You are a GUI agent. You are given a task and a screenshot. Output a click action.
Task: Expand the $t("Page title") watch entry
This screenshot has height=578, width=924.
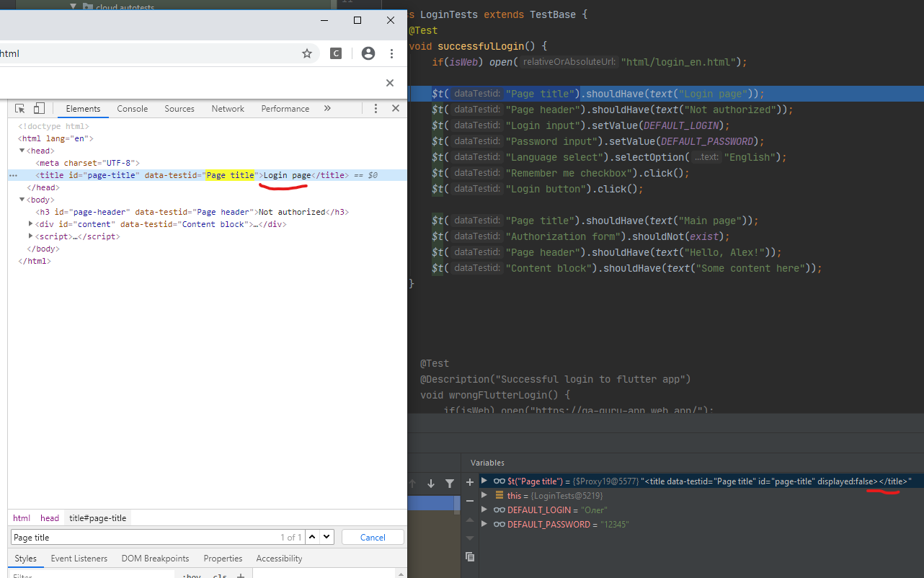484,481
